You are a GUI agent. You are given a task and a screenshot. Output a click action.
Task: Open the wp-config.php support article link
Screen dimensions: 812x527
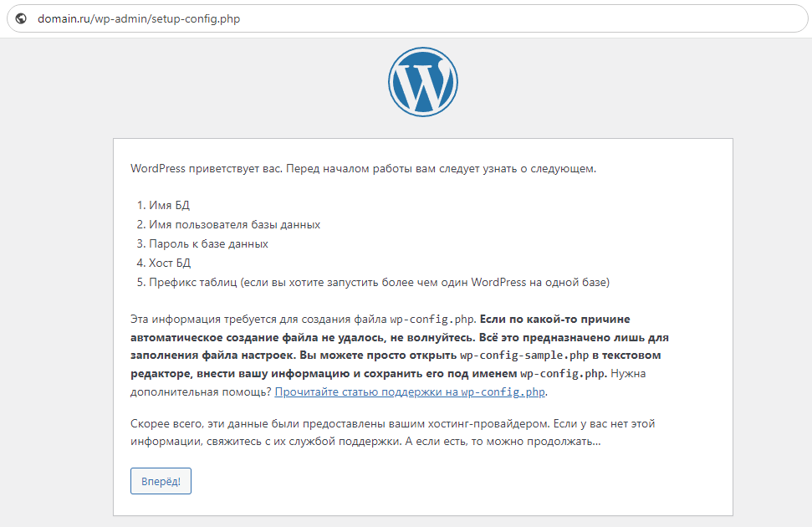pos(411,391)
